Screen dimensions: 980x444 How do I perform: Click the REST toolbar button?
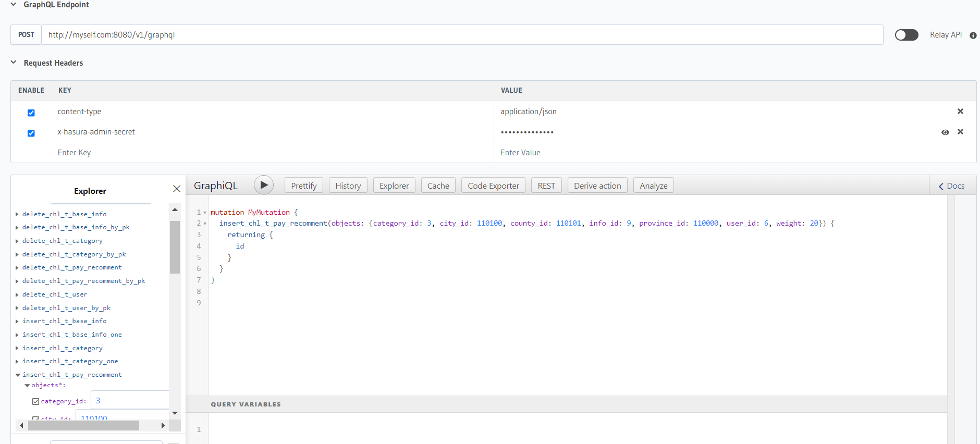546,186
